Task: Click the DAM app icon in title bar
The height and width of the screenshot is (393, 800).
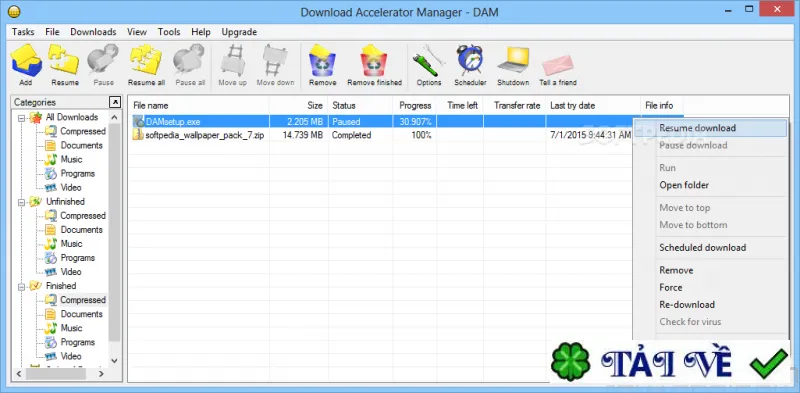Action: click(x=15, y=11)
